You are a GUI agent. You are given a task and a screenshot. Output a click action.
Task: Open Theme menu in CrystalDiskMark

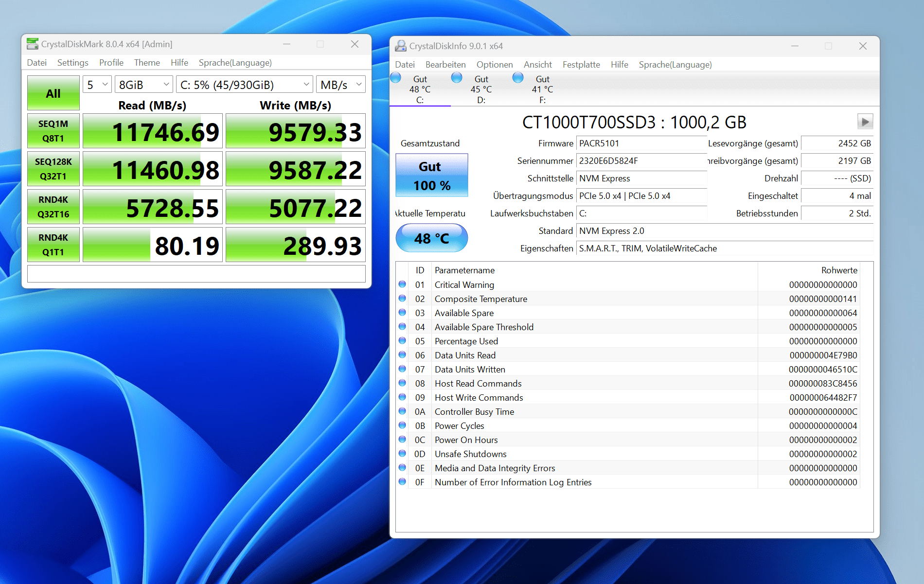point(147,63)
